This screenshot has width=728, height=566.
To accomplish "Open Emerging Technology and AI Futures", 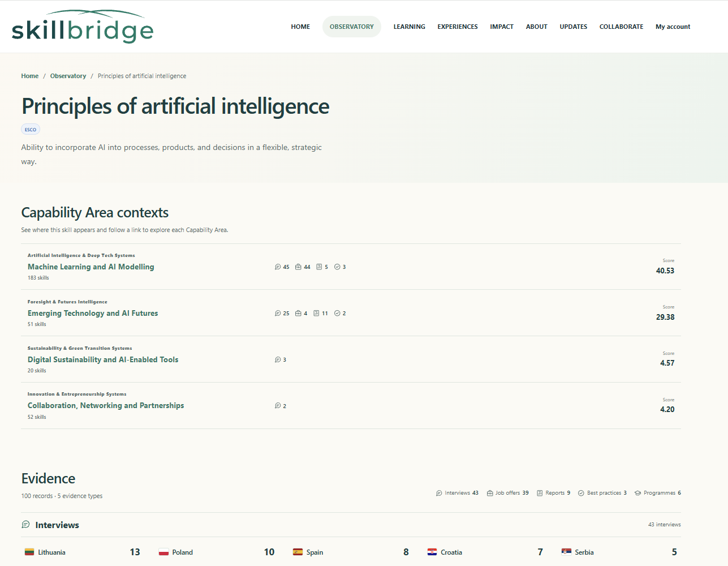I will pyautogui.click(x=93, y=313).
